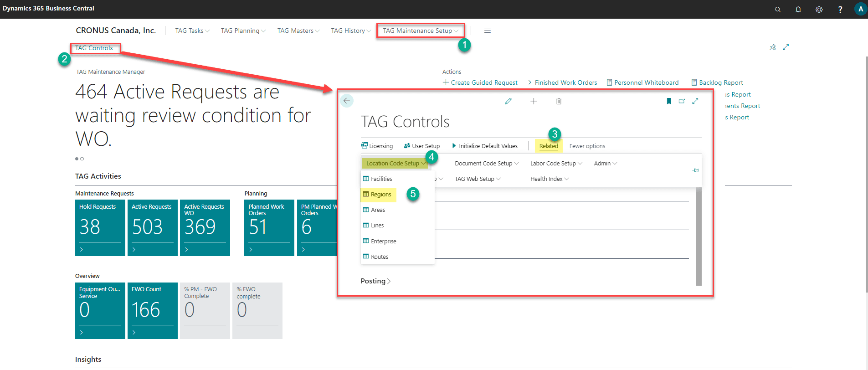Open the PM Planned Work Orders tile

[317, 228]
